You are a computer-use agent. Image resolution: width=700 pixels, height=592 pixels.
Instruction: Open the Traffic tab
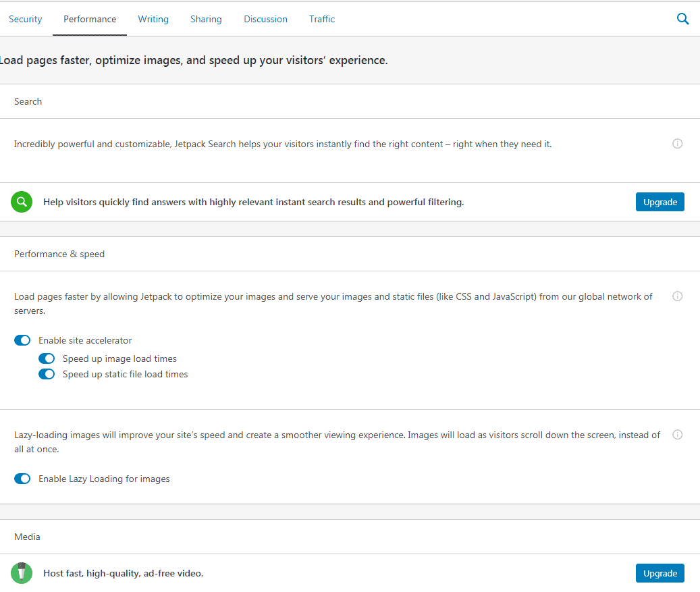point(322,19)
